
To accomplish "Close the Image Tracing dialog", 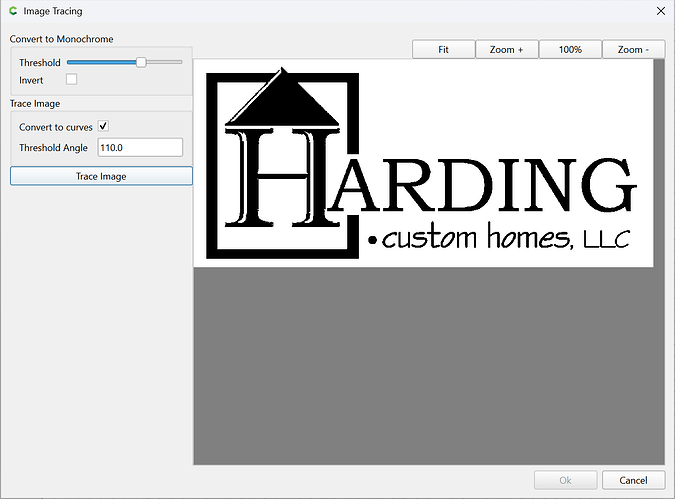I will [x=661, y=11].
